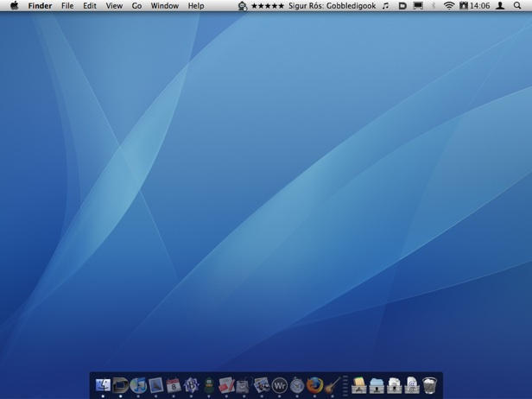Click the 'Sigur Rós: Gobbledigook' track title
Image resolution: width=532 pixels, height=399 pixels.
coord(332,6)
